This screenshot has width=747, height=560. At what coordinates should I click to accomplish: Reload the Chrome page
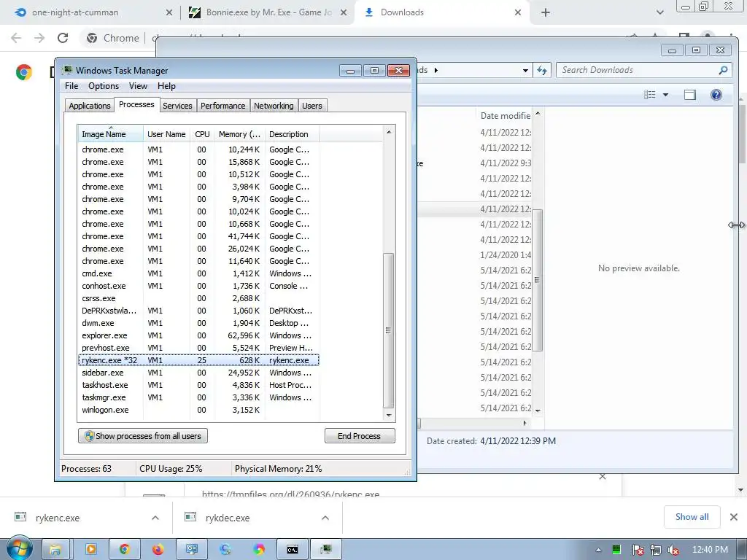pyautogui.click(x=63, y=38)
